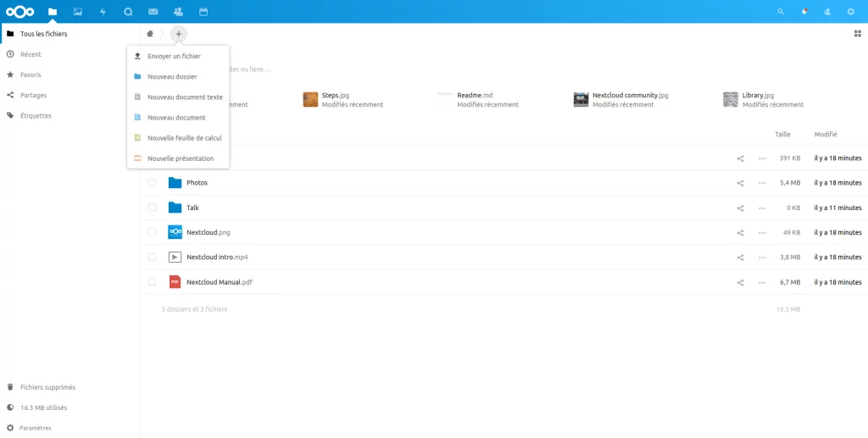Viewport: 868px width, 438px height.
Task: Open recent file Library.jpg
Action: (x=764, y=100)
